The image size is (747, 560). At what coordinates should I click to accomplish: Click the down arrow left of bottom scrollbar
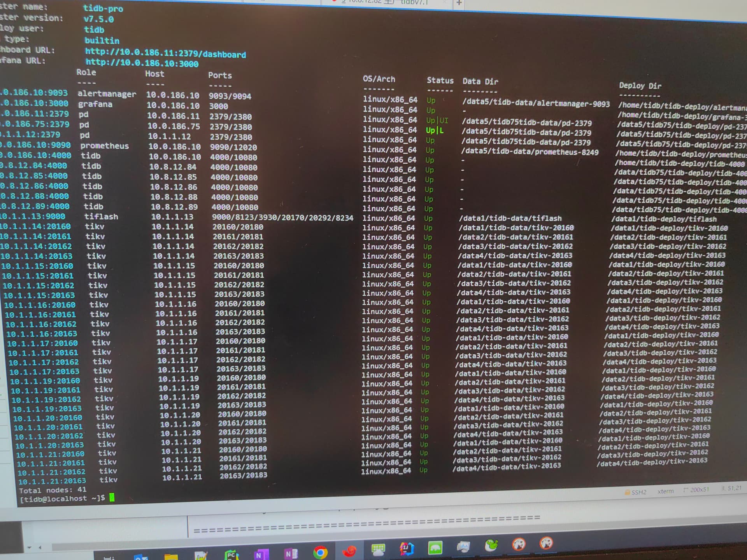(29, 548)
